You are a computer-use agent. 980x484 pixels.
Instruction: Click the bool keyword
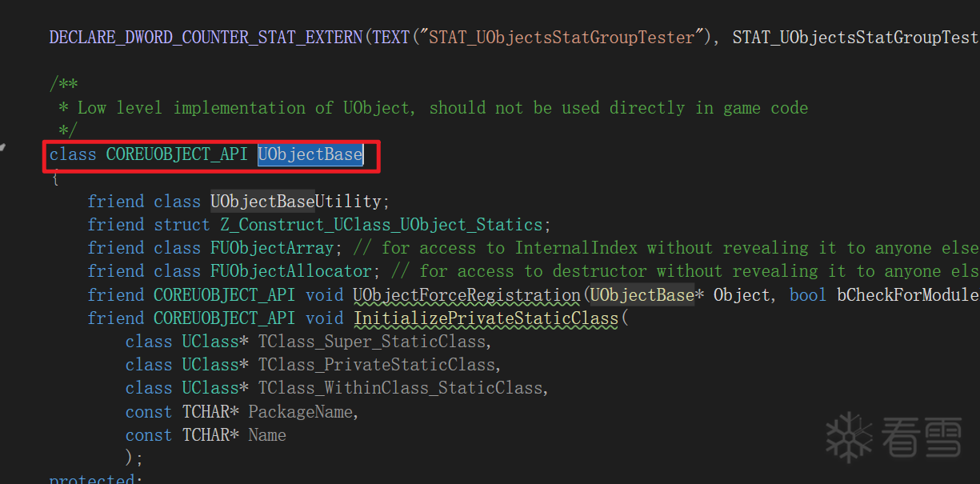point(808,295)
